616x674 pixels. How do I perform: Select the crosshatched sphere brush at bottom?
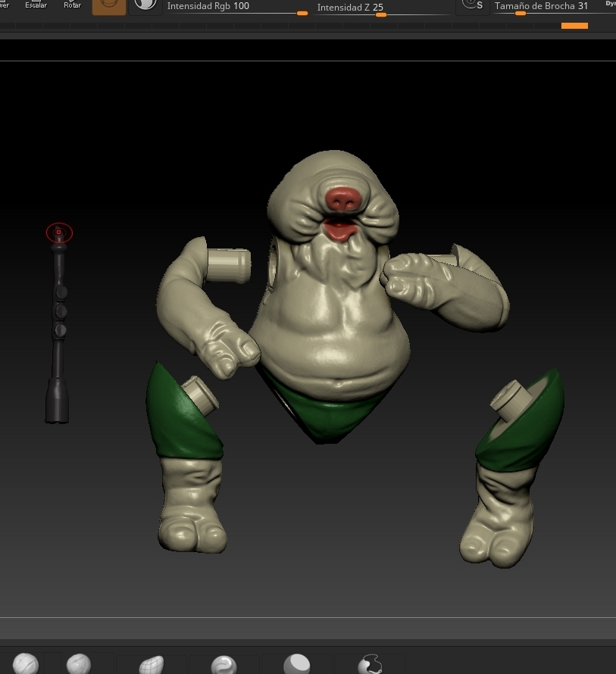[x=26, y=663]
